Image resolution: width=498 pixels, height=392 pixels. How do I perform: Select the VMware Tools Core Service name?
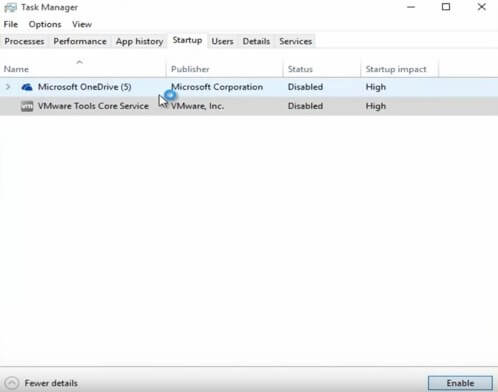(x=93, y=106)
